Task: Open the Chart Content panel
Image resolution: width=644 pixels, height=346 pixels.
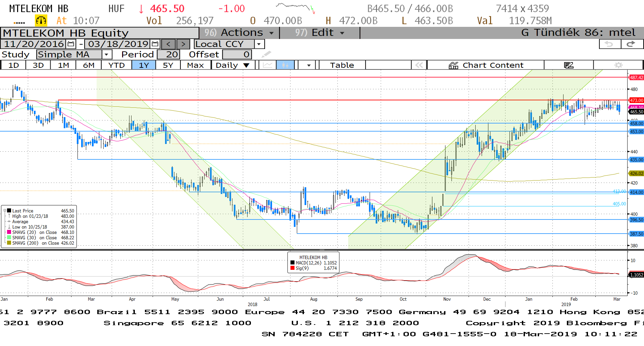Action: [486, 65]
